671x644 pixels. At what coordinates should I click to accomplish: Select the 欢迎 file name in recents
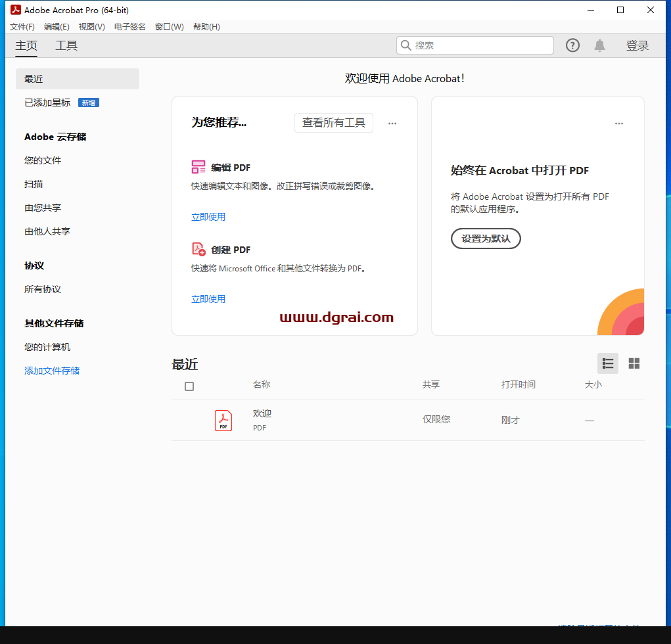[x=262, y=413]
